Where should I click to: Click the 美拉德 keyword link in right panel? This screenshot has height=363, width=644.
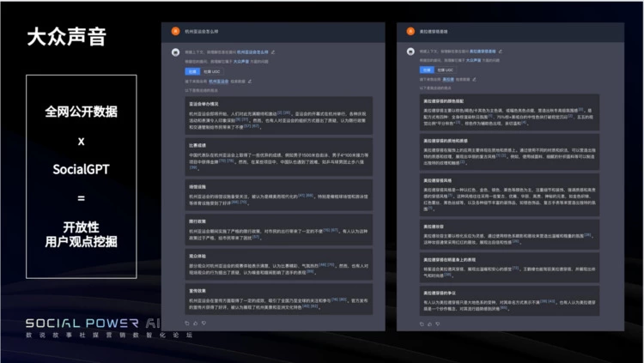448,80
